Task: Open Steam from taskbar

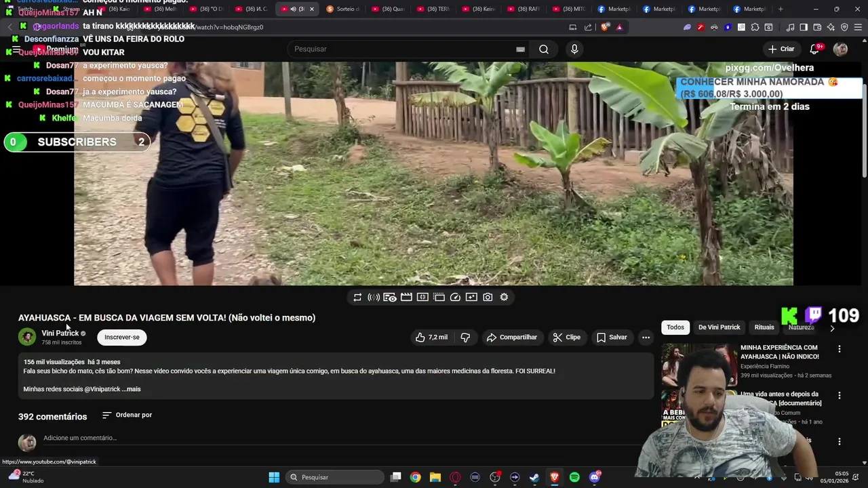Action: tap(534, 477)
